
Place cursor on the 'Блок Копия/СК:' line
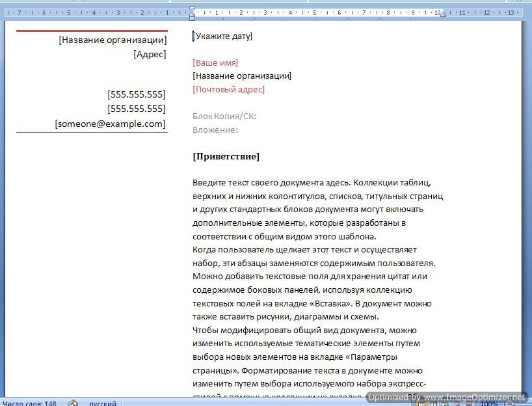(224, 116)
